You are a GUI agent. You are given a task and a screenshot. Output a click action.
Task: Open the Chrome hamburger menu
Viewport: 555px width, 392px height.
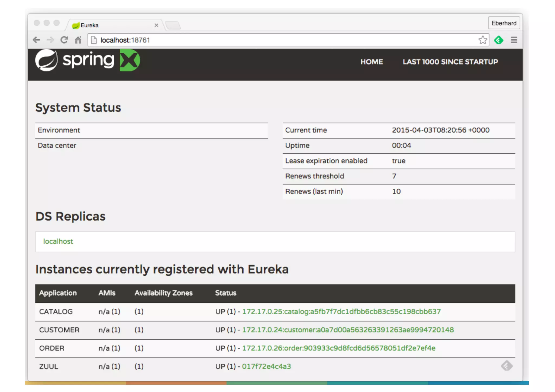coord(514,40)
